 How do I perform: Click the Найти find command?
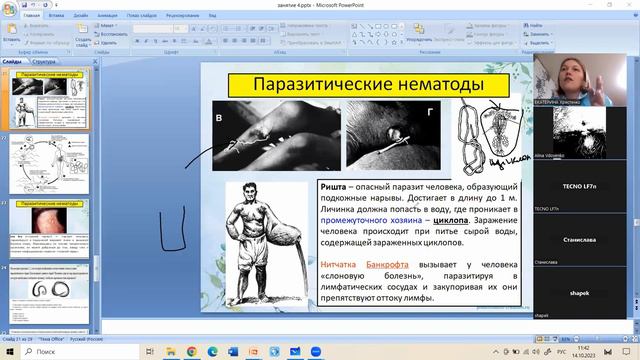pyautogui.click(x=533, y=25)
